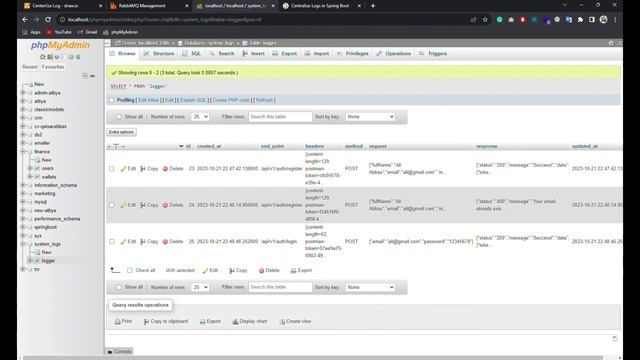
Task: Click the collapse-all icon above database tree
Action: click(85, 76)
